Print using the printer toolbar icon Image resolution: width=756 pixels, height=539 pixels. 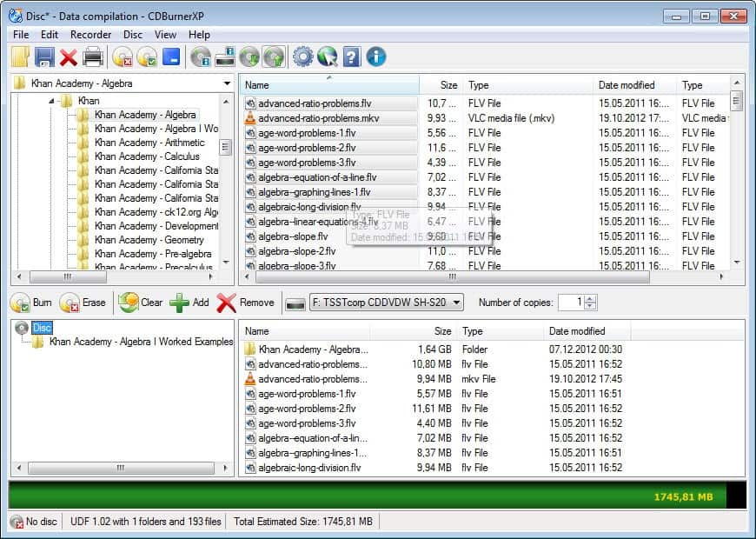pos(93,57)
